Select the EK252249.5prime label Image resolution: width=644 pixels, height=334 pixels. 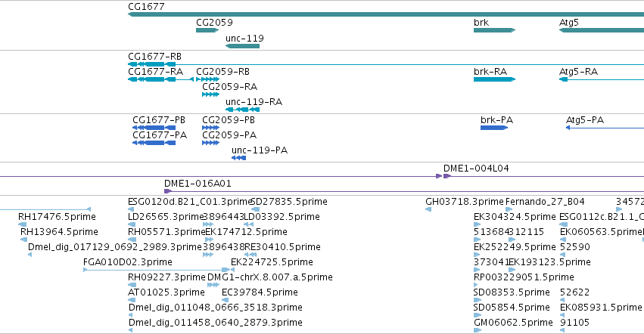click(x=515, y=247)
